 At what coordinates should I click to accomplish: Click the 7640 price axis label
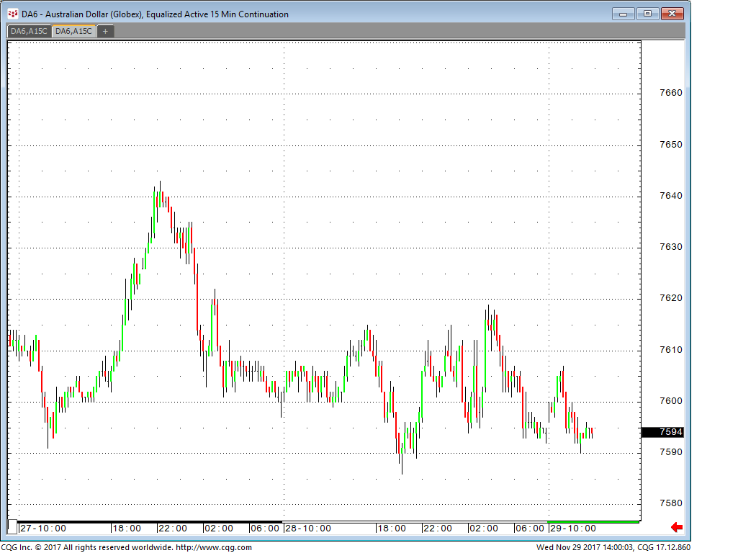click(x=670, y=195)
